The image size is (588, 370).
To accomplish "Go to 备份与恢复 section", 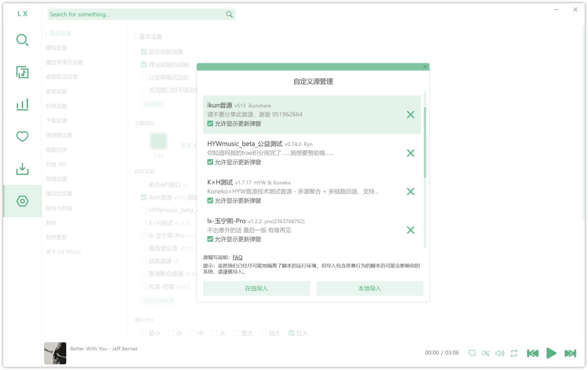I will [x=59, y=208].
